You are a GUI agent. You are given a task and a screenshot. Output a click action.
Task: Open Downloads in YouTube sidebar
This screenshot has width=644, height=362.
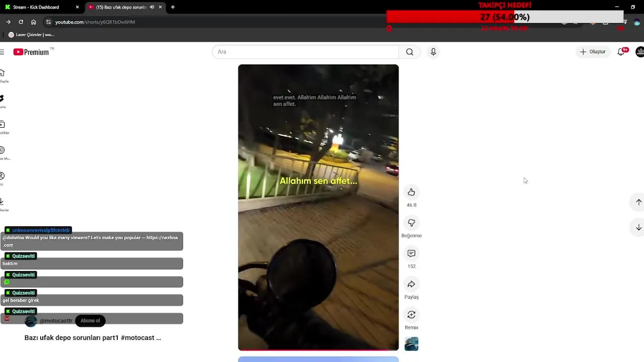pyautogui.click(x=3, y=204)
